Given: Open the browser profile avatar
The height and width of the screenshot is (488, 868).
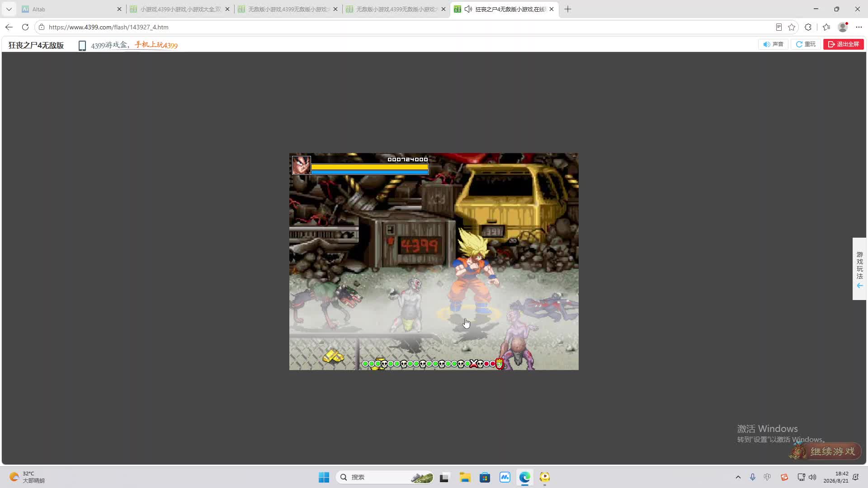Looking at the screenshot, I should point(843,27).
